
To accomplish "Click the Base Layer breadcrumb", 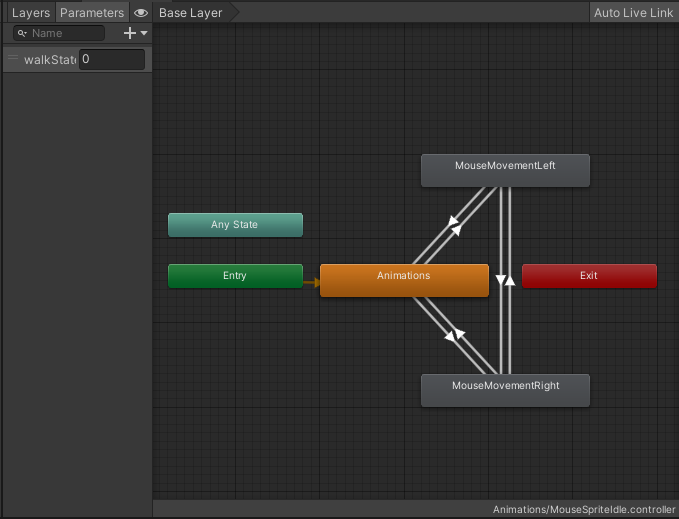I will click(191, 13).
